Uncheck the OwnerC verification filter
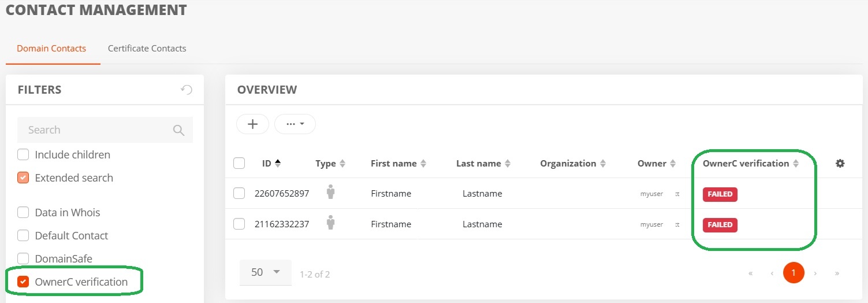 [x=23, y=282]
